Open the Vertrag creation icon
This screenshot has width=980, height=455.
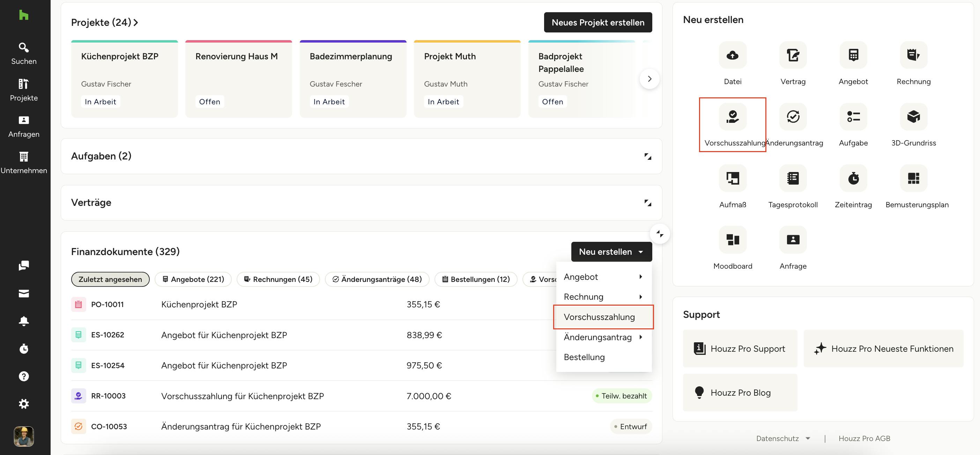point(793,55)
